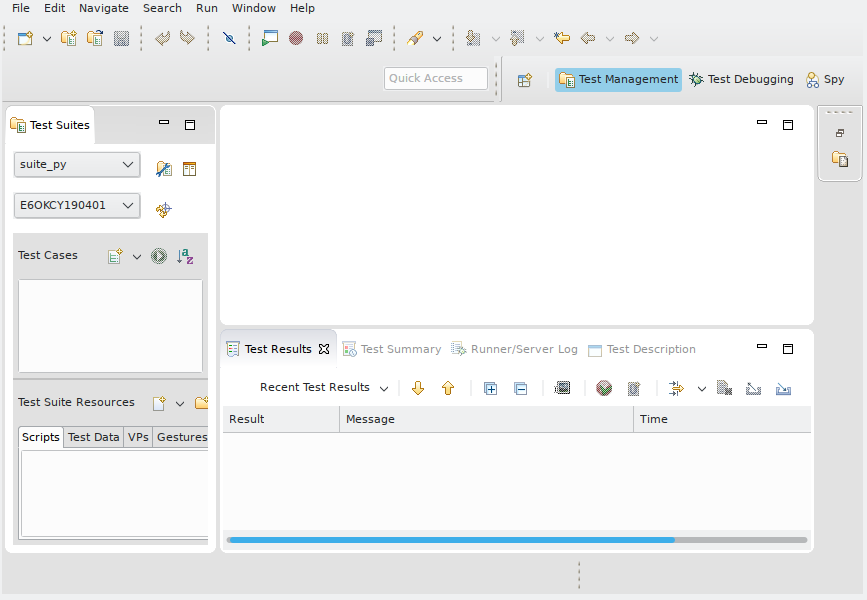This screenshot has height=600, width=867.
Task: Open the Run menu
Action: coord(206,8)
